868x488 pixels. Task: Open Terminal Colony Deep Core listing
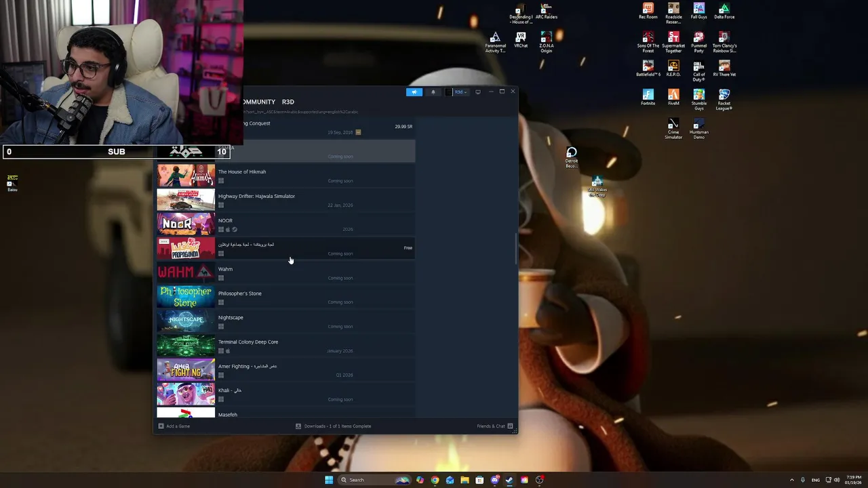point(285,346)
